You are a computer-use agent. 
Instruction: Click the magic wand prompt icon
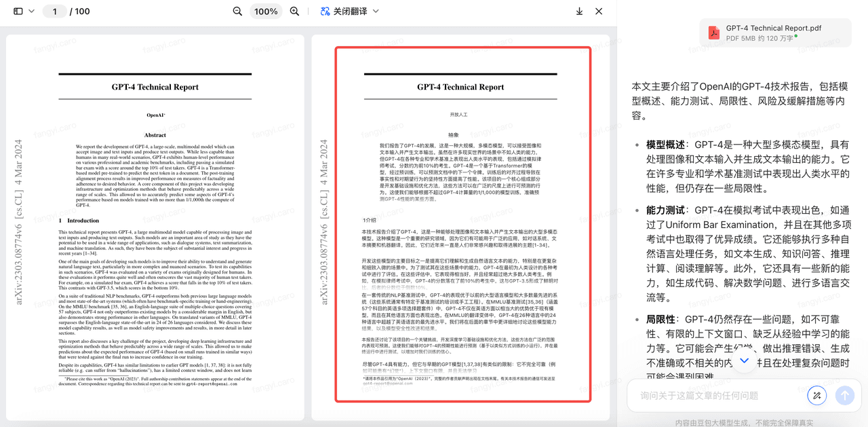click(817, 396)
